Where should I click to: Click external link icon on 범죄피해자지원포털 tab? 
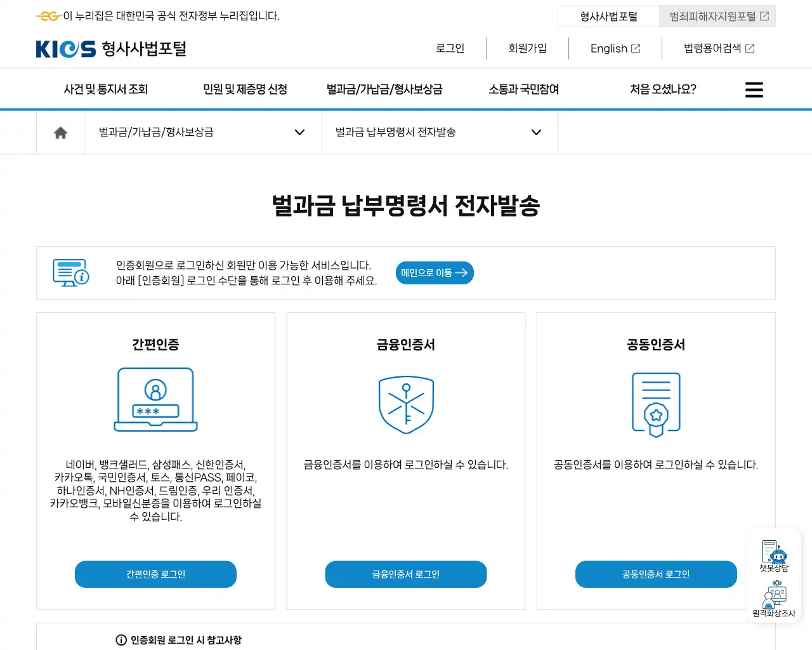click(x=764, y=17)
